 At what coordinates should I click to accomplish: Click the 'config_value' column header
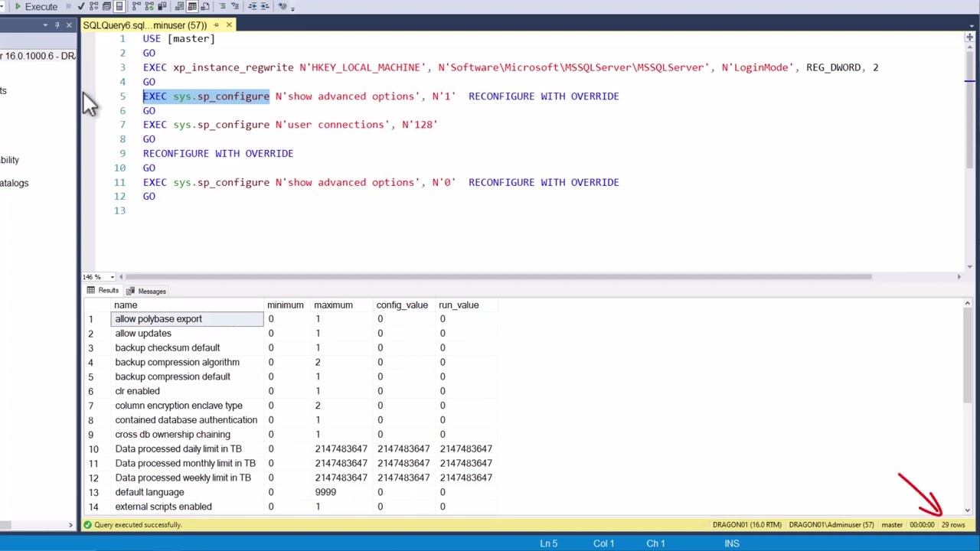click(406, 305)
